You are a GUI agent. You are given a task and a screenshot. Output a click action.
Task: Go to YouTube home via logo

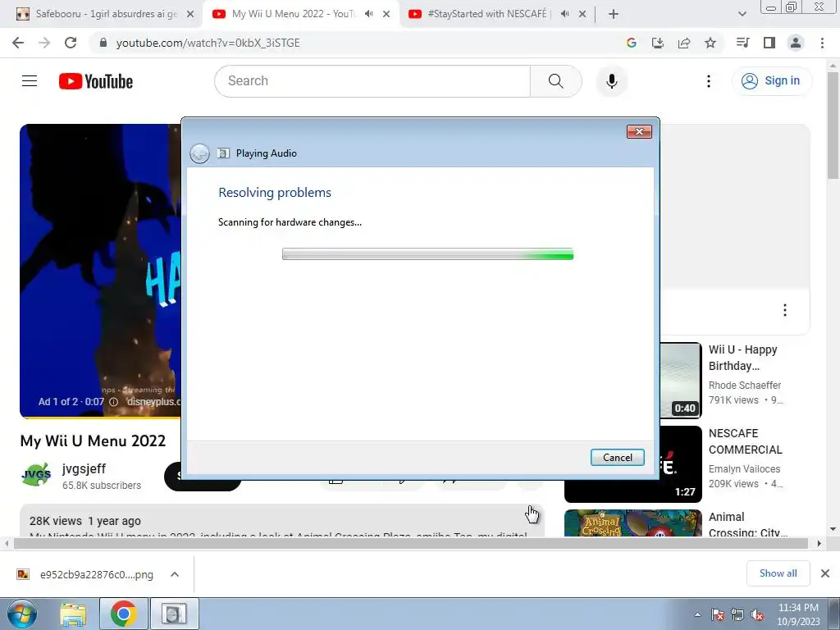coord(96,81)
